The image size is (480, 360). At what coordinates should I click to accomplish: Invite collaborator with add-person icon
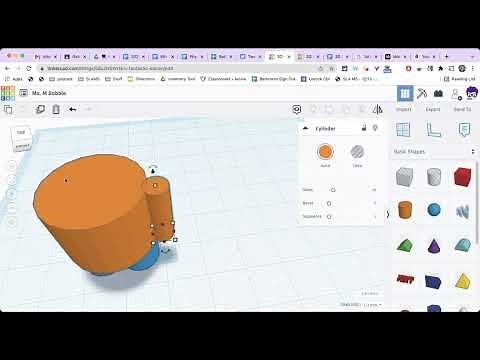coord(456,94)
